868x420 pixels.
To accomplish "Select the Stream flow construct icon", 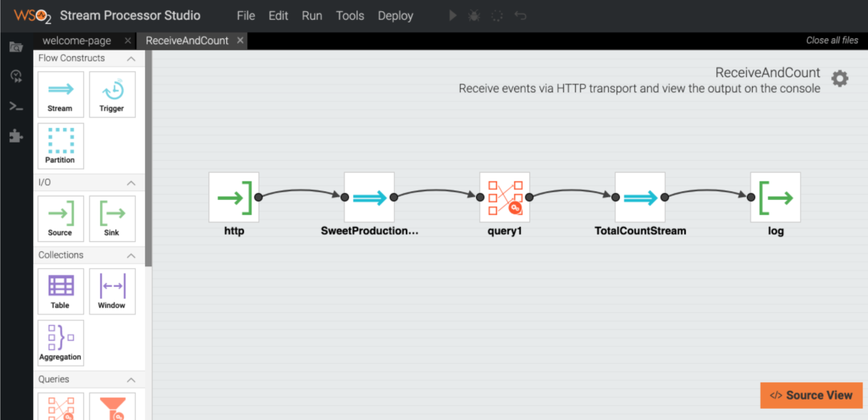I will pyautogui.click(x=60, y=94).
